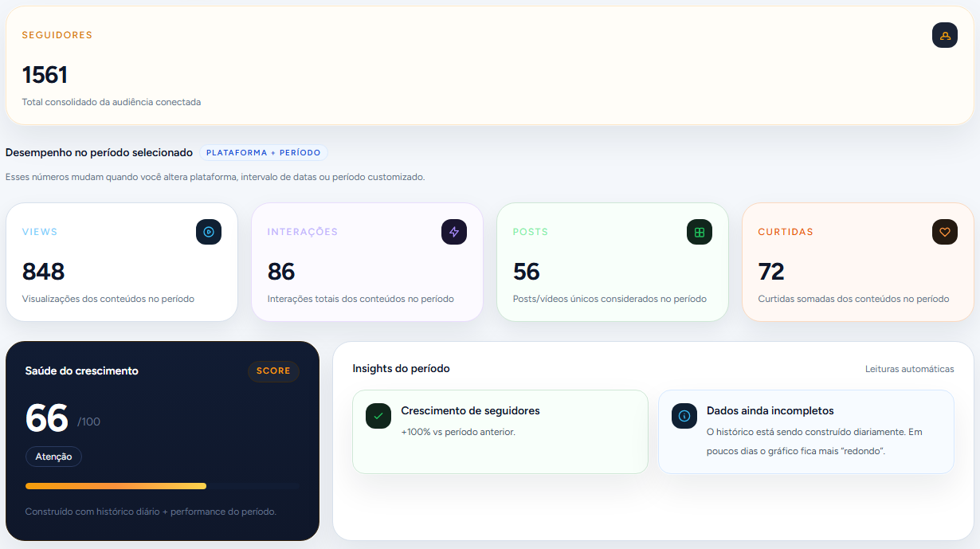Click the INTERAÇÕES card label

[303, 232]
